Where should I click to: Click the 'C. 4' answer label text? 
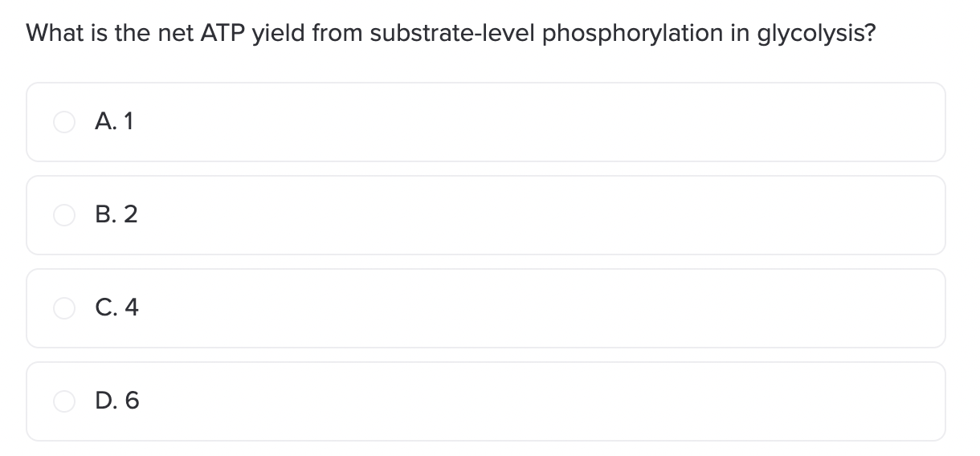[116, 308]
